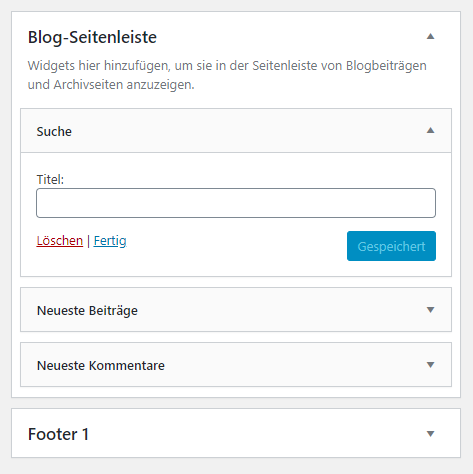
Task: Click the Suche widget title text
Action: point(54,131)
